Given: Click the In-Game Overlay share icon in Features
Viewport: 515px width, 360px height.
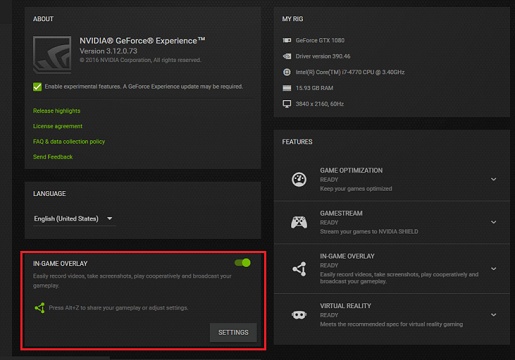Looking at the screenshot, I should (299, 269).
